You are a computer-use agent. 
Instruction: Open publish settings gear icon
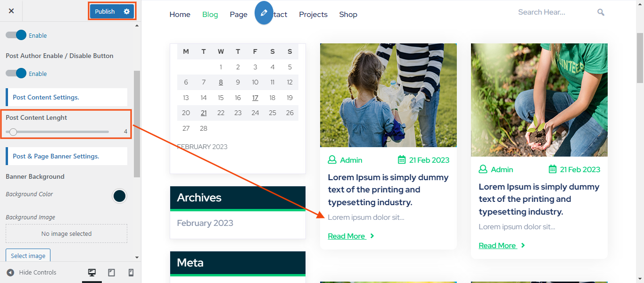[126, 11]
